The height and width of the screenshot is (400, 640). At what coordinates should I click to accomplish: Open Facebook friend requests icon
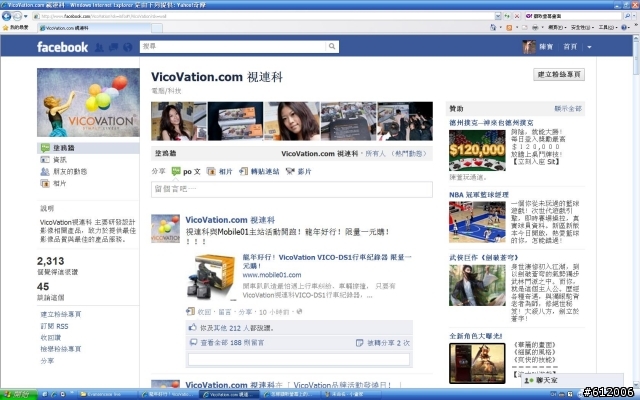[99, 47]
